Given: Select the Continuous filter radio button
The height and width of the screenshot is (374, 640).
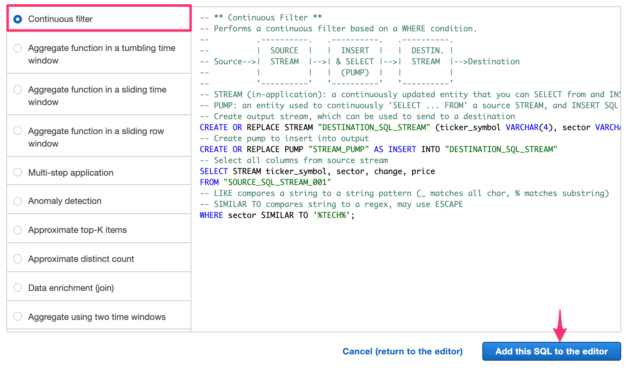Looking at the screenshot, I should pyautogui.click(x=18, y=19).
